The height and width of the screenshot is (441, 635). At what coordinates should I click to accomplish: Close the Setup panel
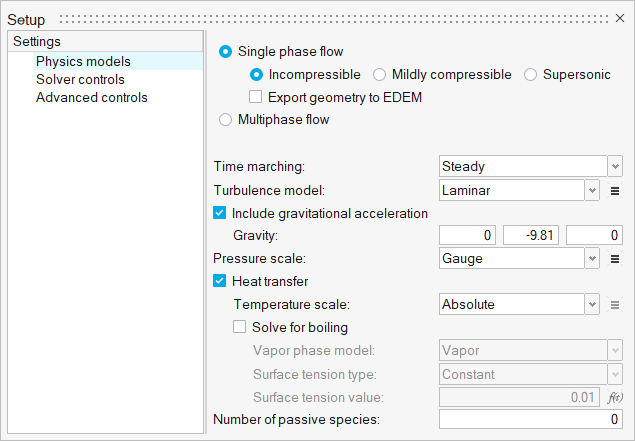(x=619, y=19)
